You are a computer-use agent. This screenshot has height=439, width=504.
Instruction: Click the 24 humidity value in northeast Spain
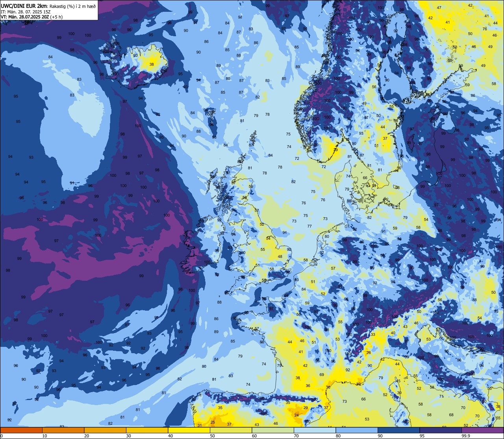[x=296, y=415]
